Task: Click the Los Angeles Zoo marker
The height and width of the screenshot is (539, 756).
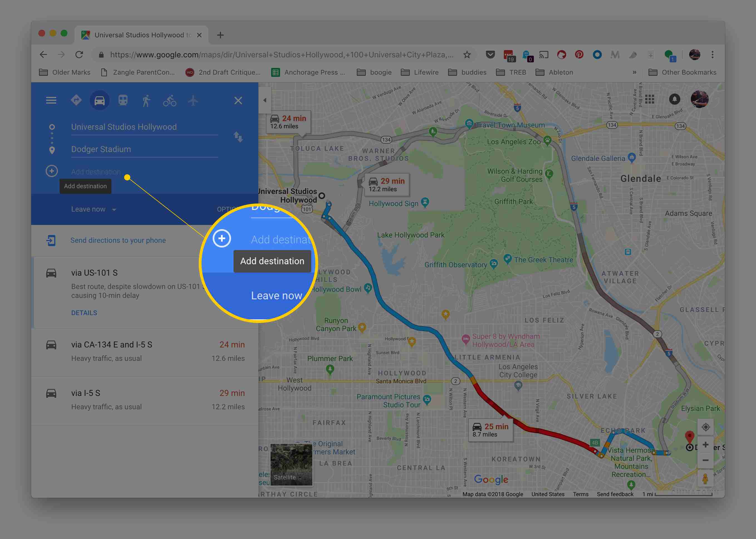Action: click(547, 140)
